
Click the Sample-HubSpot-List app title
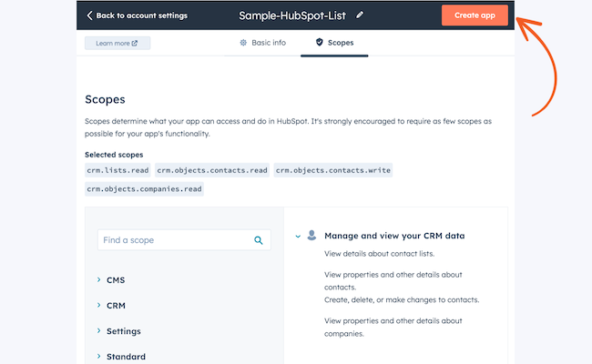pos(292,15)
